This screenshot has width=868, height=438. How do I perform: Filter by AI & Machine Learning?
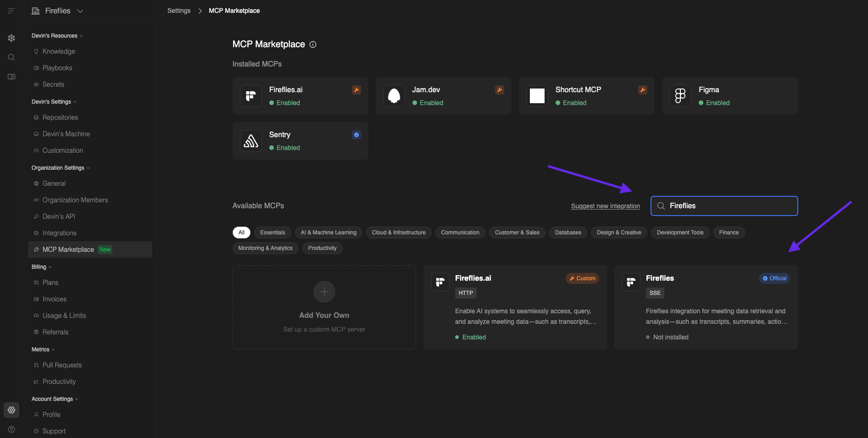[x=328, y=233]
